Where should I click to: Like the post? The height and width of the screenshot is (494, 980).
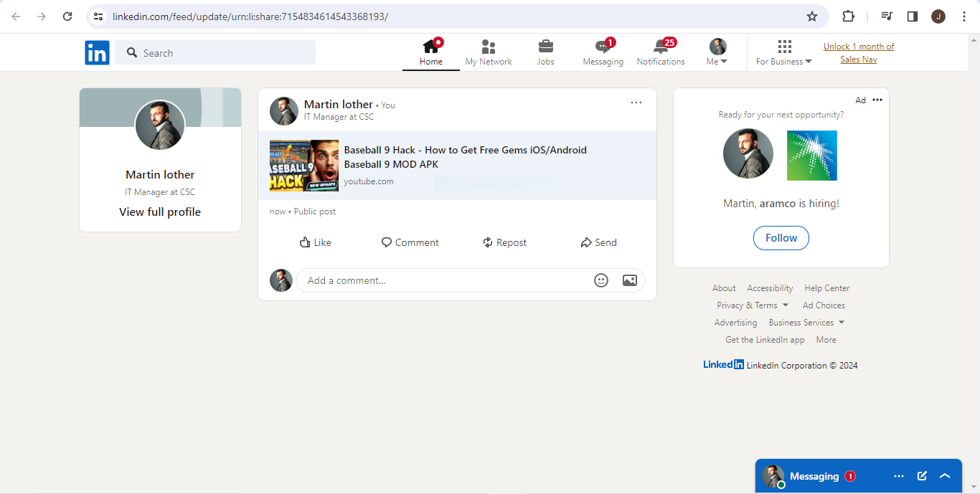point(316,242)
